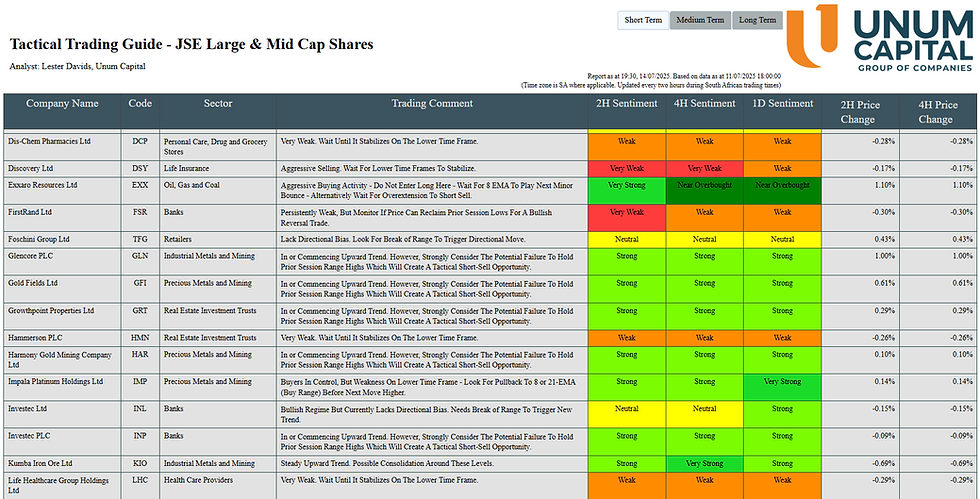Click the FSR share code
The image size is (980, 499).
click(140, 212)
